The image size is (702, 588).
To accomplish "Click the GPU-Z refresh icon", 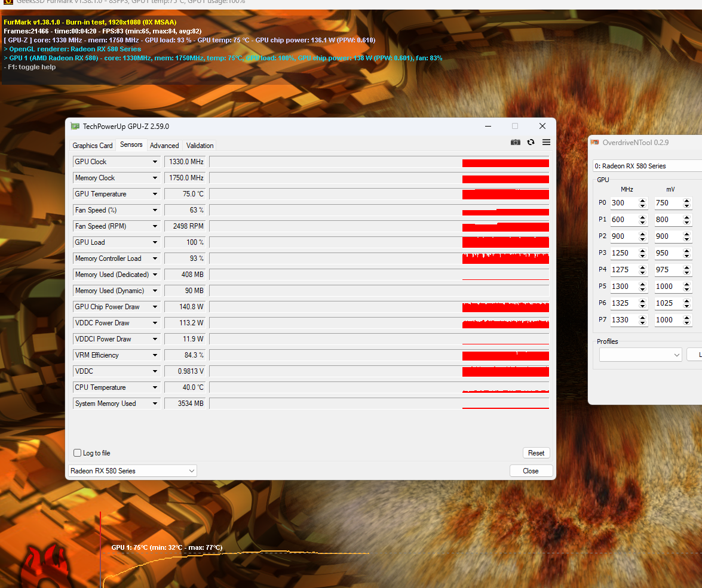I will click(x=531, y=142).
